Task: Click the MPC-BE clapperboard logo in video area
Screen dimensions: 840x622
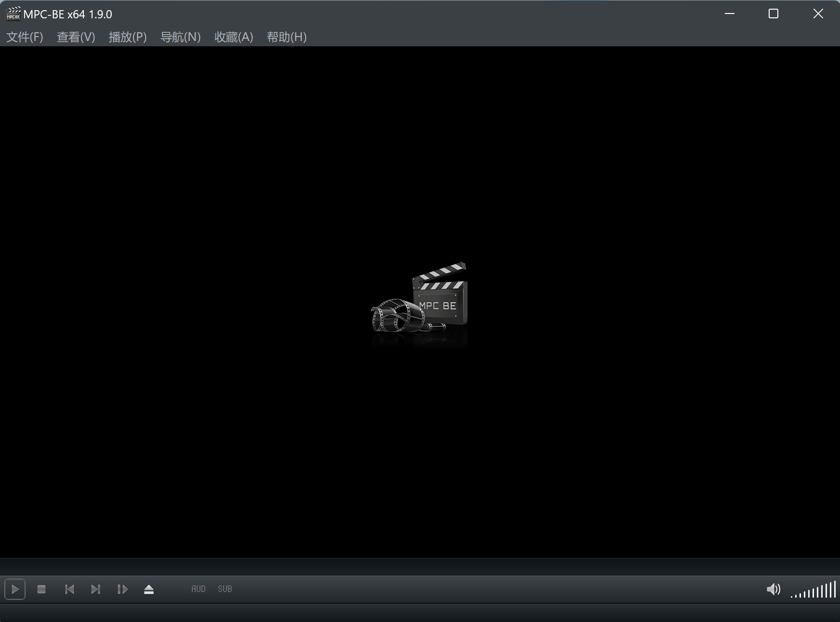Action: pos(419,304)
